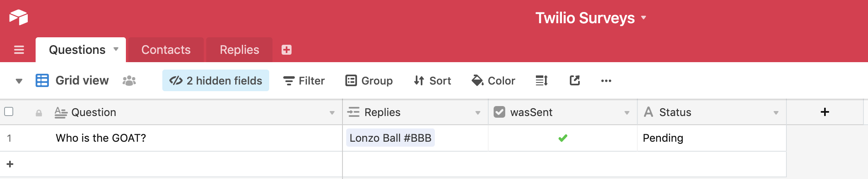Expand the Twilio Surveys base dropdown

click(x=644, y=18)
